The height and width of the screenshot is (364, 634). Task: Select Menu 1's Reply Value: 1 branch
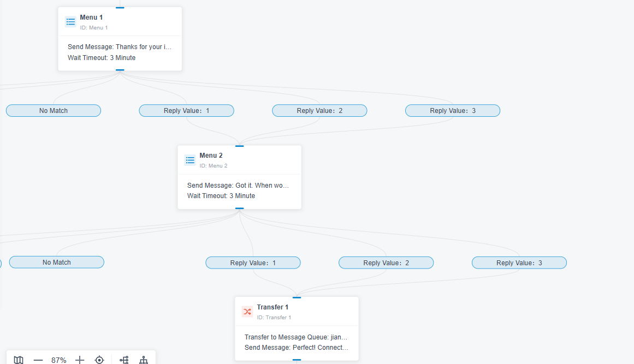(186, 111)
